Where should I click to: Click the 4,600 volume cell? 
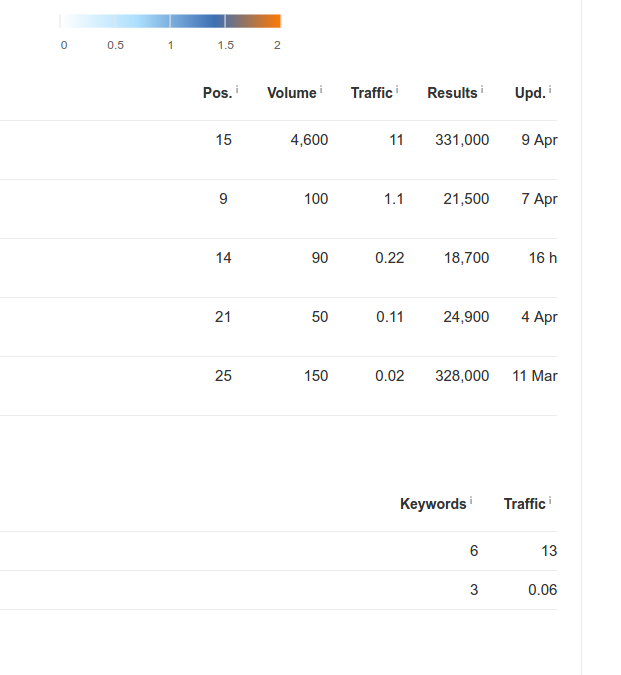click(309, 140)
